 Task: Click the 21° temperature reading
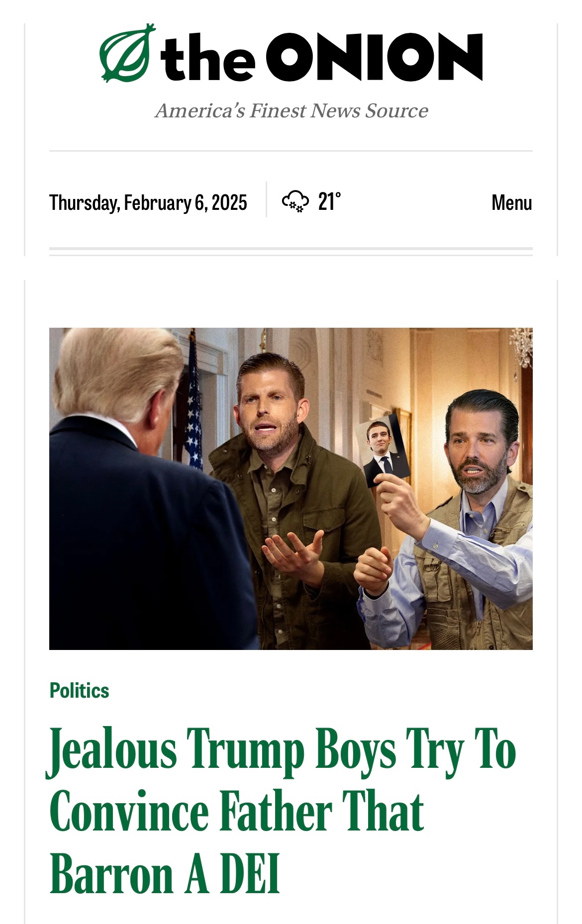[x=329, y=201]
